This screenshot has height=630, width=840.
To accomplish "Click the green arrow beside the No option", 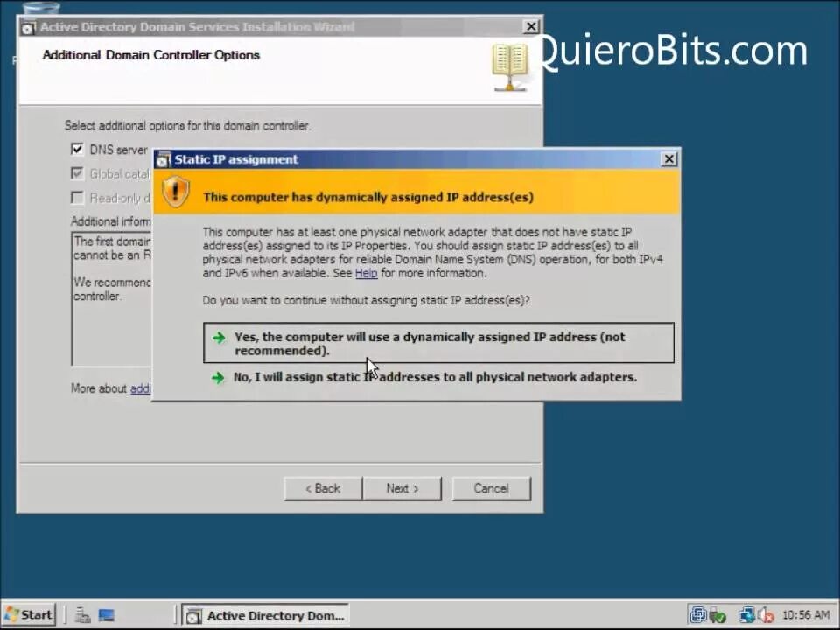I will tap(218, 378).
